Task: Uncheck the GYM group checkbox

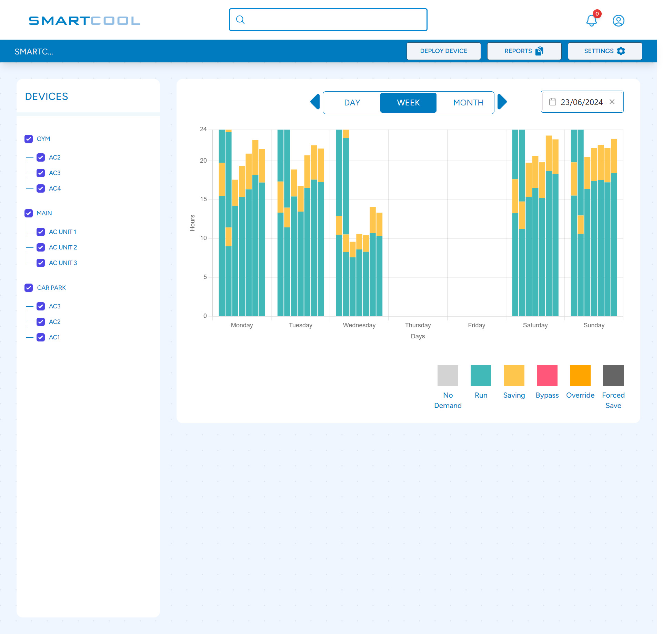Action: click(29, 139)
